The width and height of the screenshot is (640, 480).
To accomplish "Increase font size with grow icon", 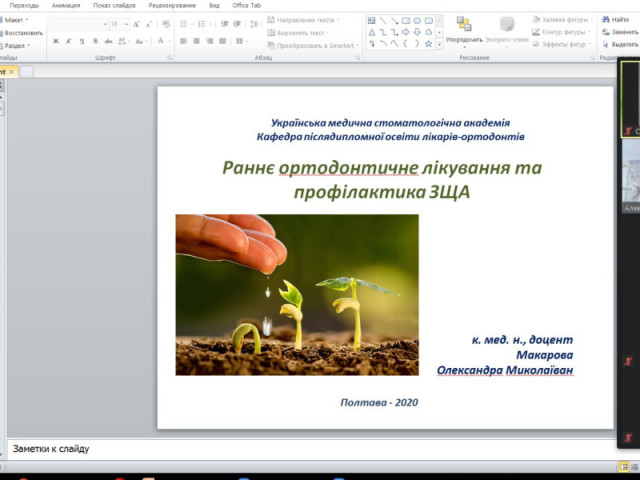I will (136, 23).
